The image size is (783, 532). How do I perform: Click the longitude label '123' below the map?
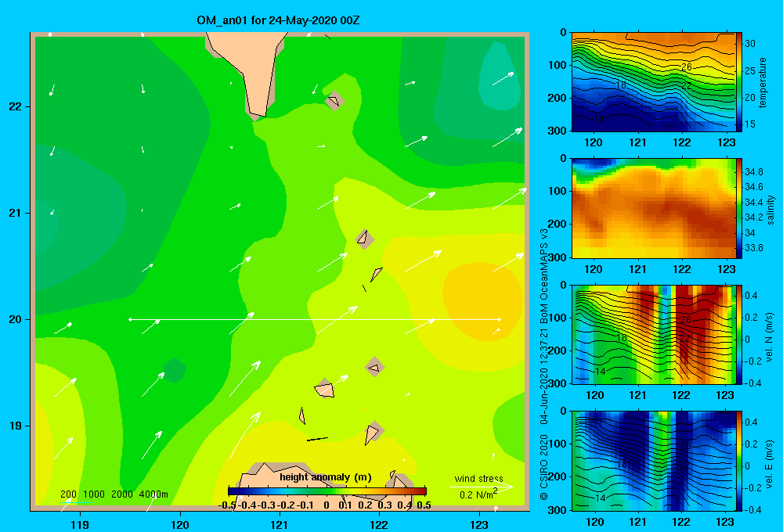pyautogui.click(x=479, y=524)
